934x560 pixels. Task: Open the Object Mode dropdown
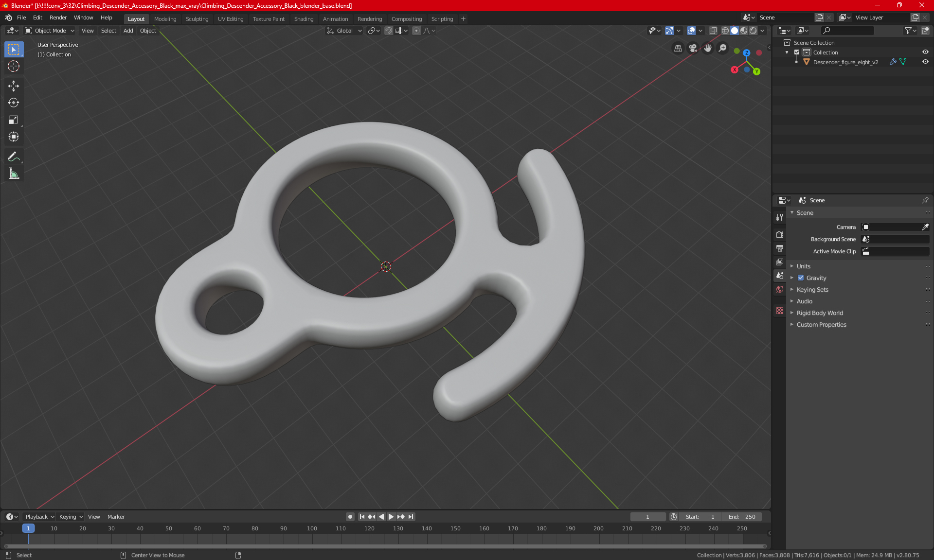tap(50, 31)
